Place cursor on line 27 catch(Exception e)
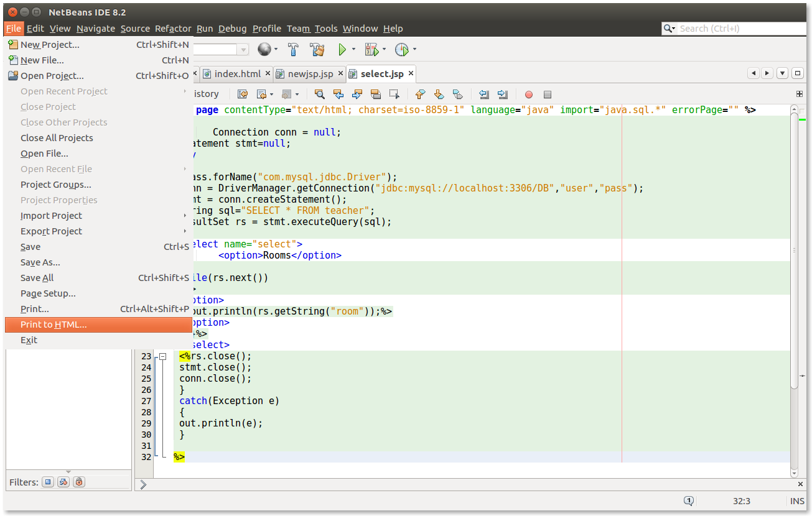 [230, 401]
